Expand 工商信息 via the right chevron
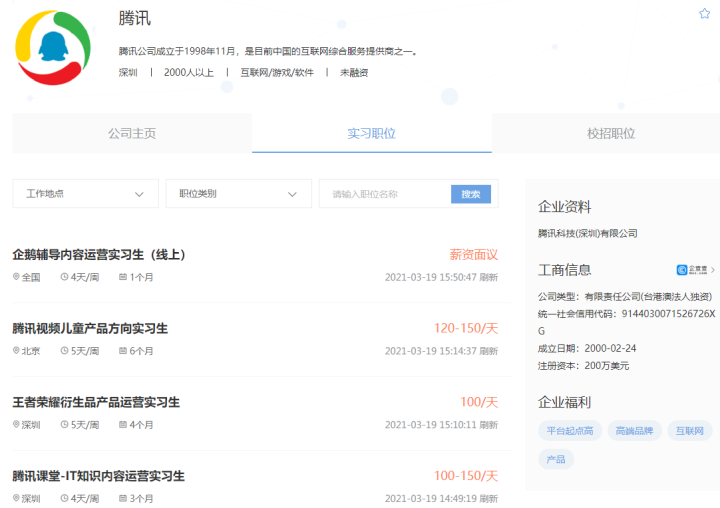This screenshot has height=508, width=720. pos(713,270)
